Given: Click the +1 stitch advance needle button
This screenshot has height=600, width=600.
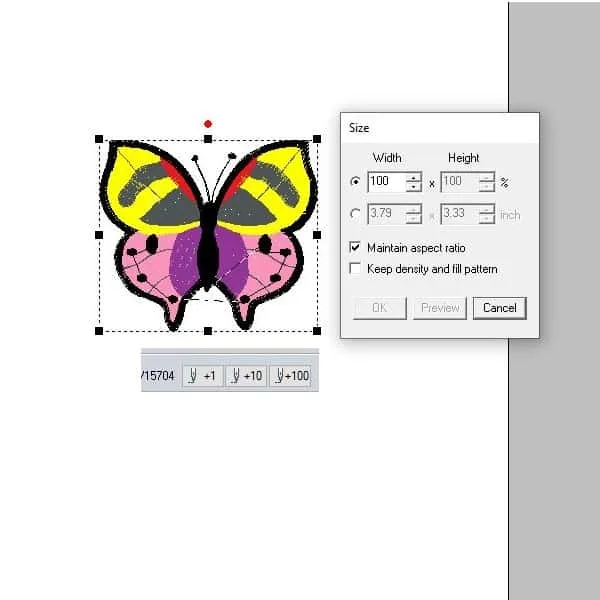Looking at the screenshot, I should click(x=202, y=376).
